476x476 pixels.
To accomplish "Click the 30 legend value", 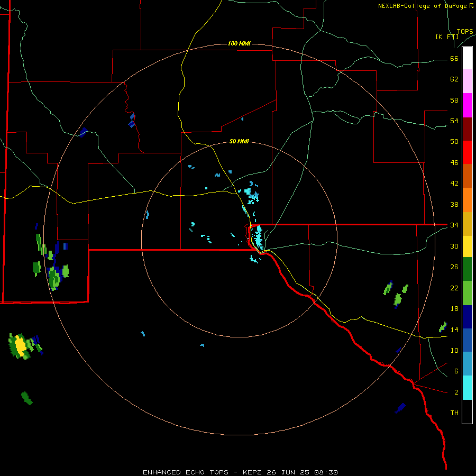I will (454, 246).
